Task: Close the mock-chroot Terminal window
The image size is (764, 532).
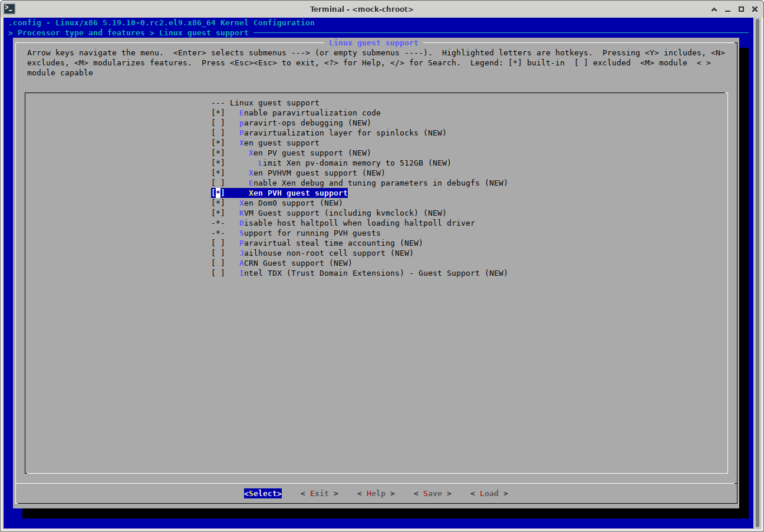Action: [x=754, y=9]
